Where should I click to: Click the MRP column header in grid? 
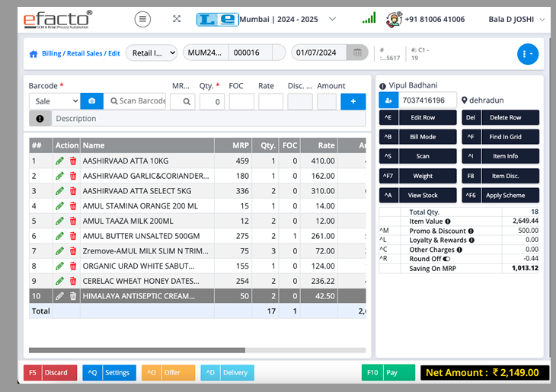[x=233, y=145]
